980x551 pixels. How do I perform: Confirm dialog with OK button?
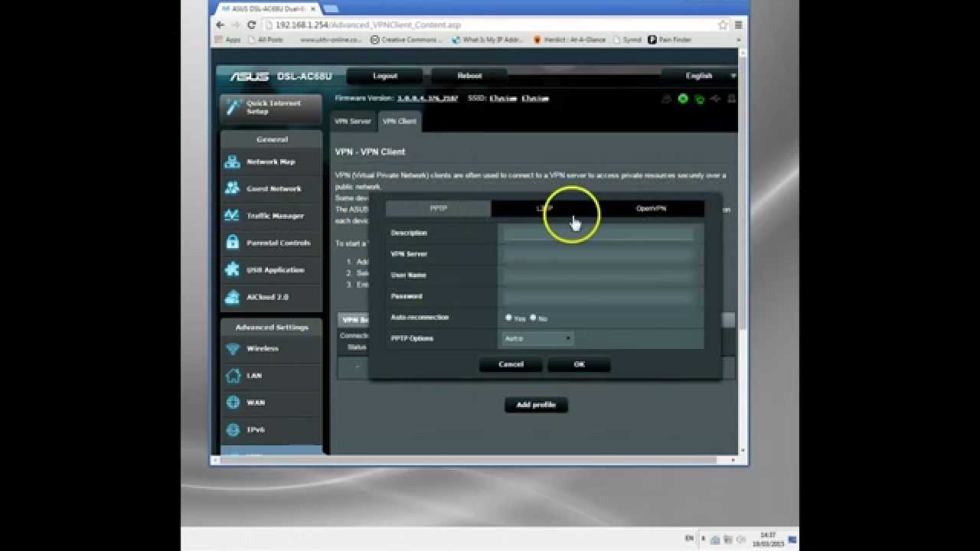tap(579, 364)
